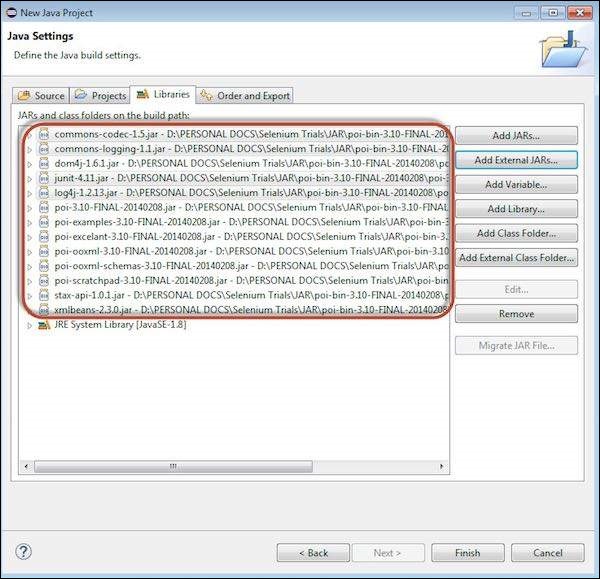Image resolution: width=600 pixels, height=579 pixels.
Task: Click Add External Class Folder... button
Action: click(516, 258)
